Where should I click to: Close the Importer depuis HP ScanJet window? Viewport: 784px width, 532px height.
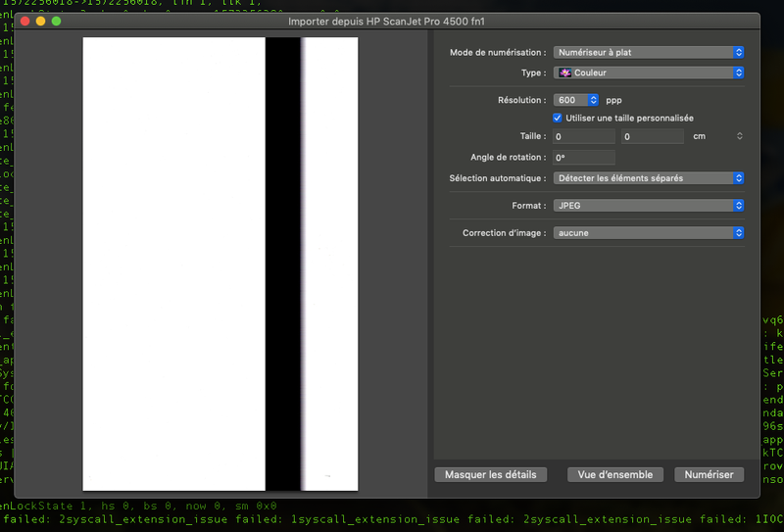click(25, 21)
